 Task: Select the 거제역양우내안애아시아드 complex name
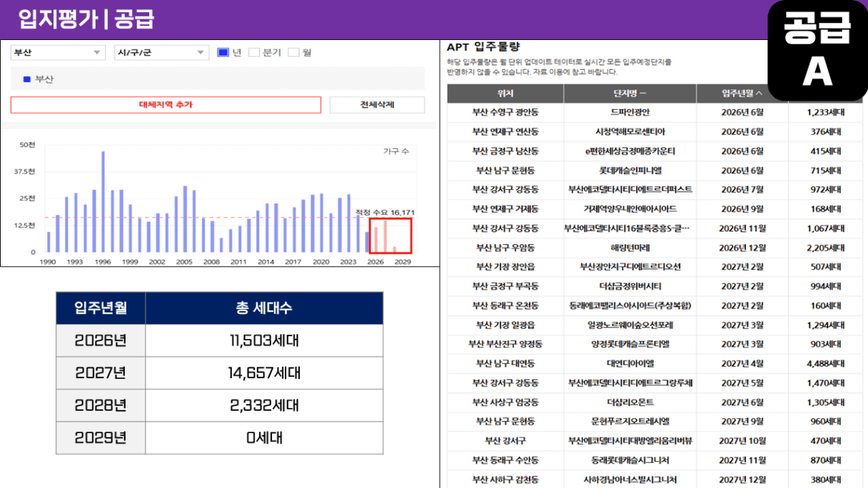click(x=630, y=209)
